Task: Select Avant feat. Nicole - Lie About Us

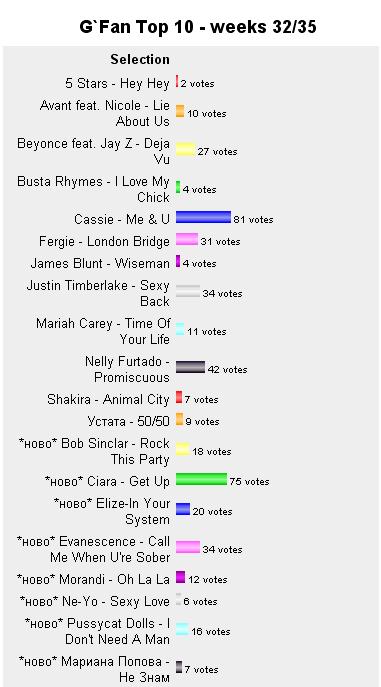Action: 105,113
